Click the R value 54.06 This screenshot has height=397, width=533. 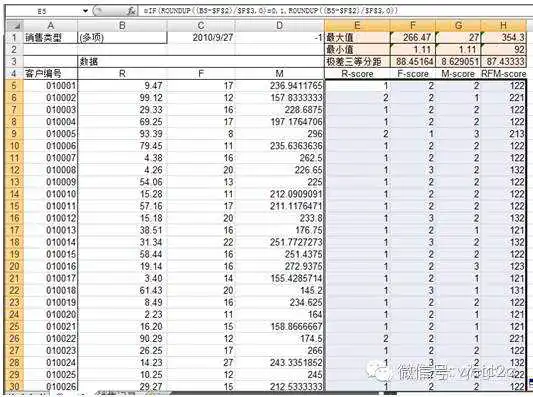(x=122, y=182)
